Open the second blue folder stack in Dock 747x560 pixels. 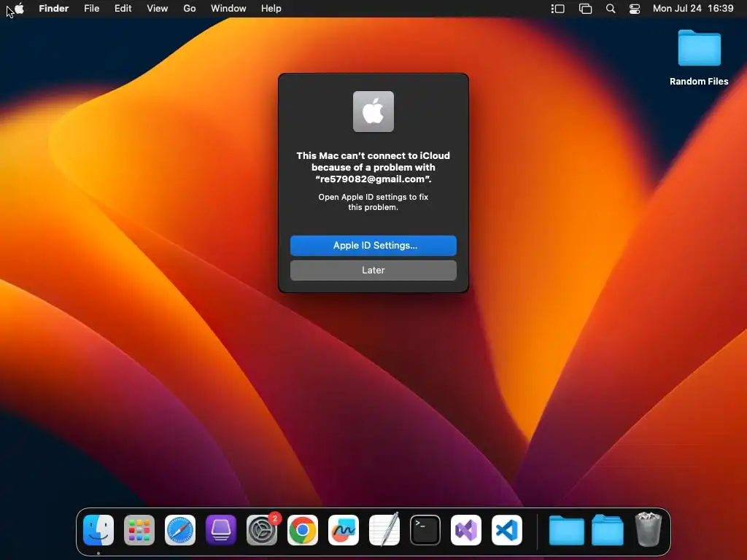pos(608,530)
